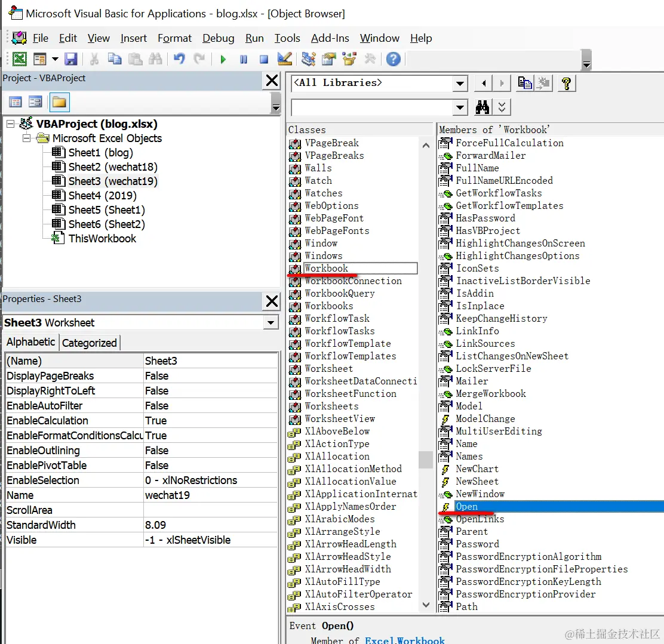664x644 pixels.
Task: Open the search text dropdown arrow
Action: click(x=459, y=107)
